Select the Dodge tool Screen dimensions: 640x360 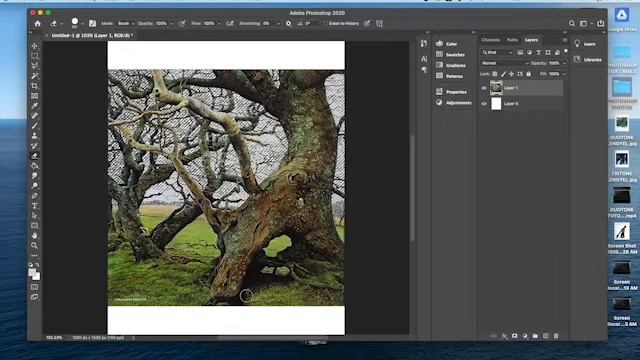tap(35, 186)
